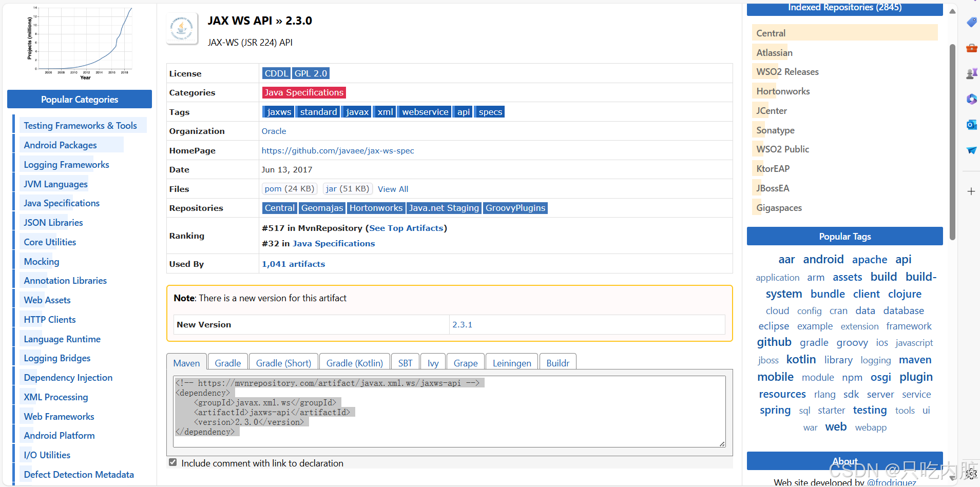Open the Oracle organization link
980x487 pixels.
tap(274, 131)
